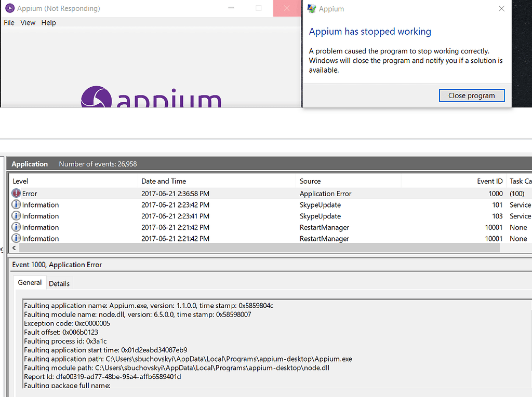Switch to the General tab

pos(30,282)
